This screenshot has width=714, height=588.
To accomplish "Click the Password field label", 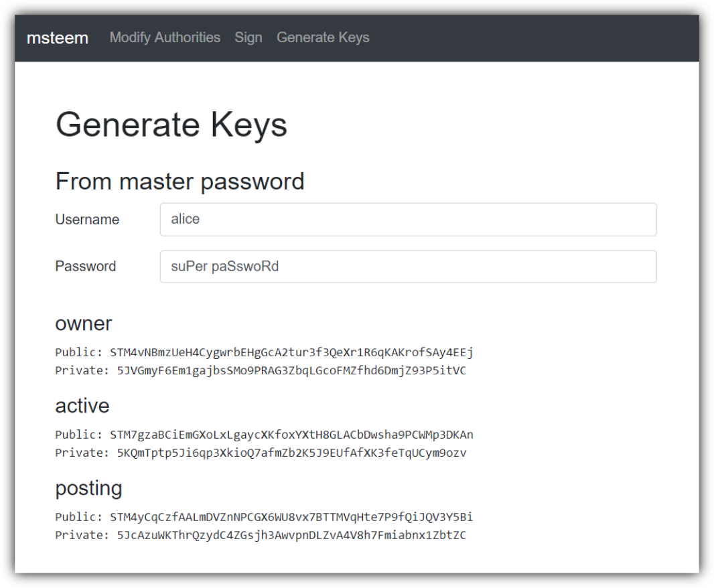I will click(x=86, y=267).
